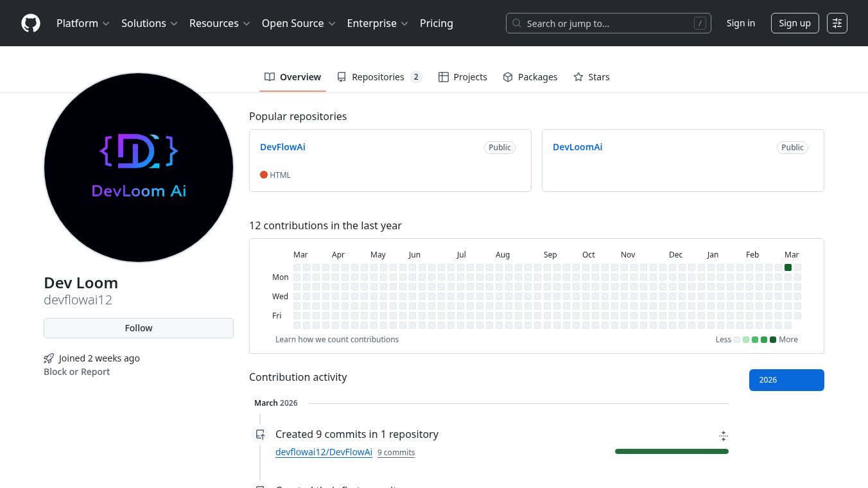Expand the Platform dropdown menu
Viewport: 868px width, 488px height.
83,23
